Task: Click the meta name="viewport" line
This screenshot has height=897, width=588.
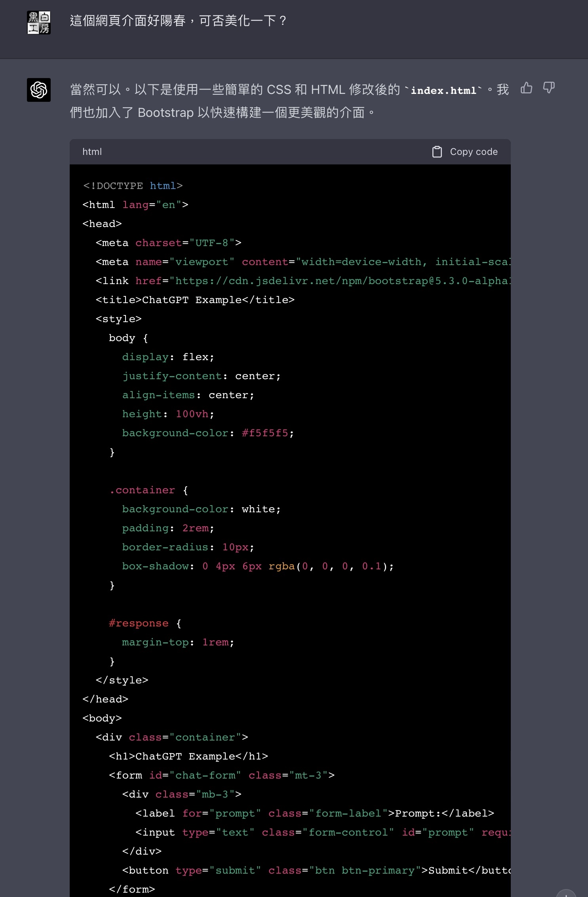Action: [303, 262]
